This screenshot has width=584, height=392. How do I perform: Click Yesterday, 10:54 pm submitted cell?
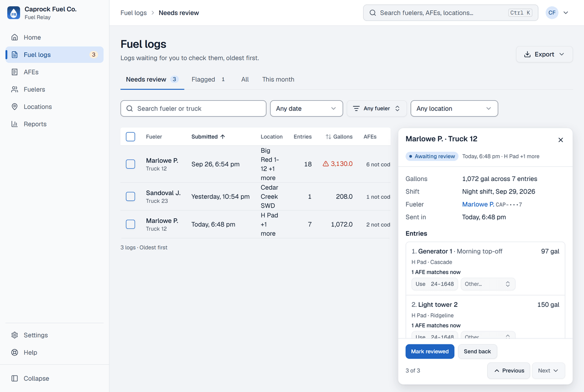(x=220, y=196)
